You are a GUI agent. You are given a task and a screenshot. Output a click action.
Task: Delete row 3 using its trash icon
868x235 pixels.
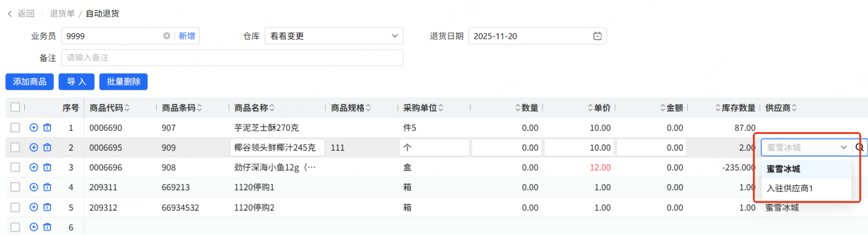click(47, 168)
